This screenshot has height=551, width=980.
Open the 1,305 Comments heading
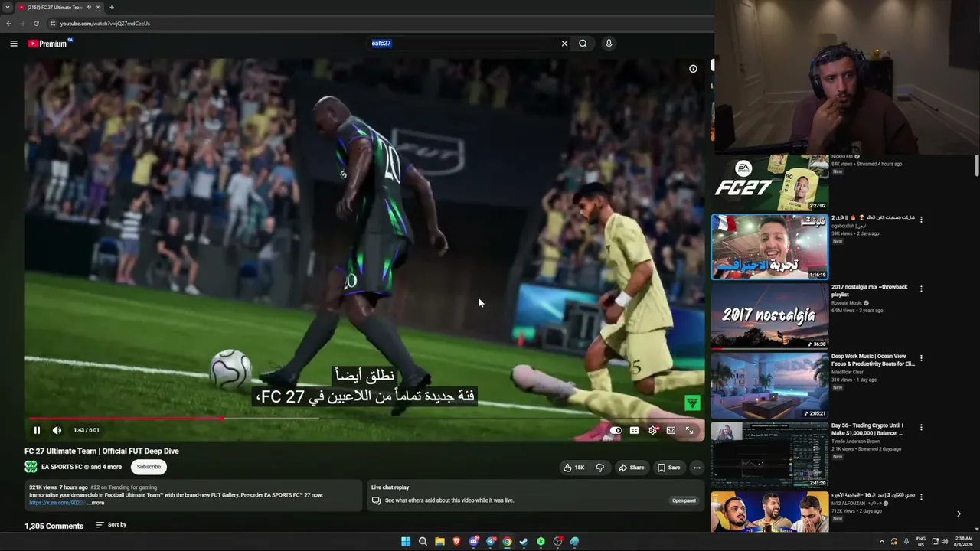(54, 527)
